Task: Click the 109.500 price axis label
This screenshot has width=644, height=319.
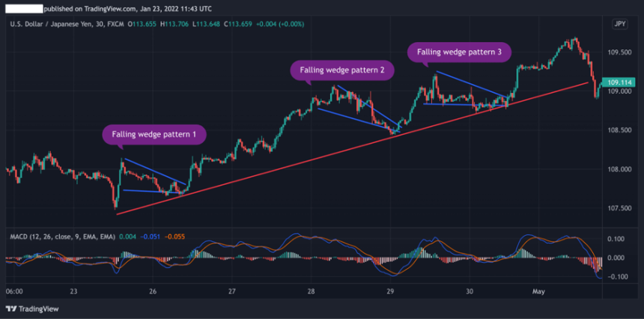Action: pyautogui.click(x=620, y=53)
